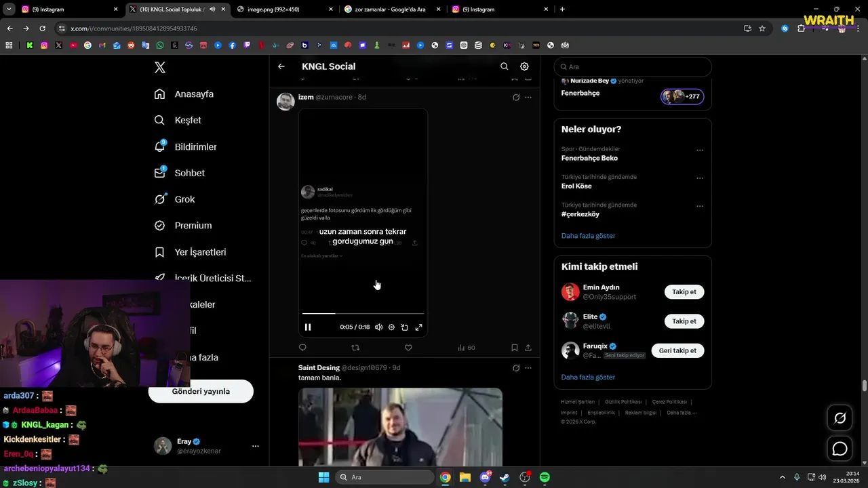Open the browser extensions puzzle icon
Screen dimensions: 868x488
801,28
